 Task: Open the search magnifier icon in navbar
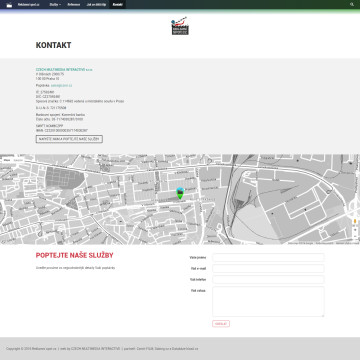click(x=352, y=5)
